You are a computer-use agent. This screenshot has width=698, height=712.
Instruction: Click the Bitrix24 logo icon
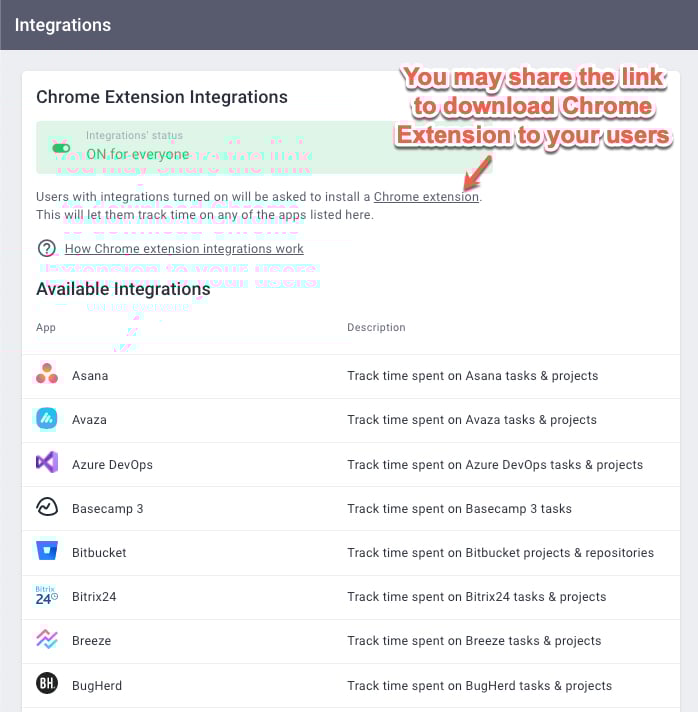click(47, 595)
